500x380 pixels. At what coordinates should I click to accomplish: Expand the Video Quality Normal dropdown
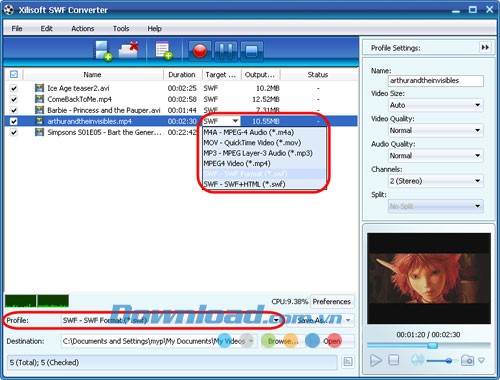pyautogui.click(x=477, y=130)
